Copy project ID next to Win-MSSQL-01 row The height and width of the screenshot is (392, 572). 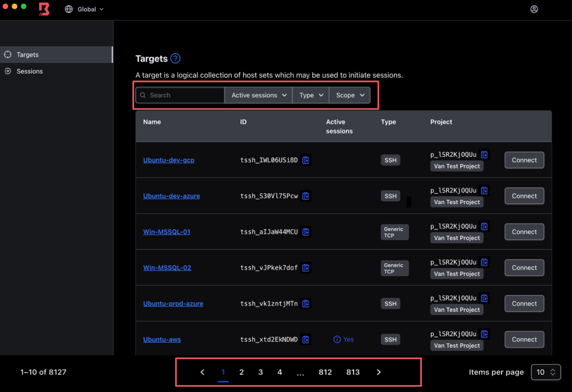point(485,226)
